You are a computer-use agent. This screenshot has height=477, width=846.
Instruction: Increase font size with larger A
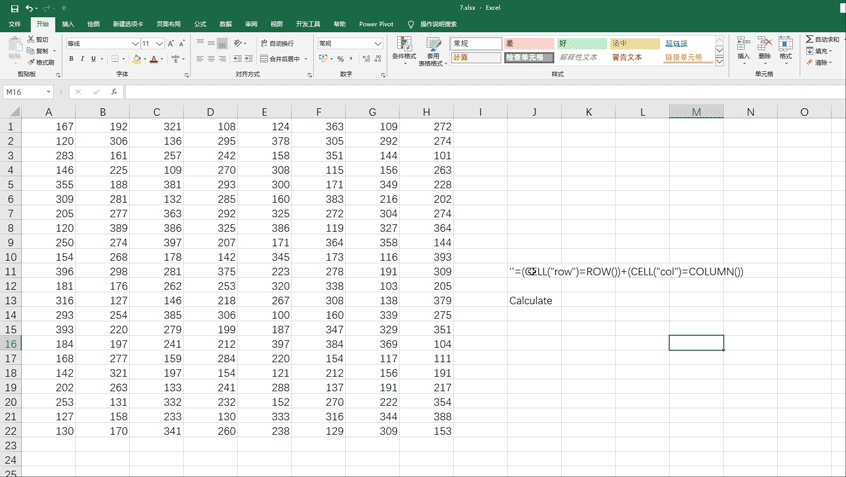point(171,43)
